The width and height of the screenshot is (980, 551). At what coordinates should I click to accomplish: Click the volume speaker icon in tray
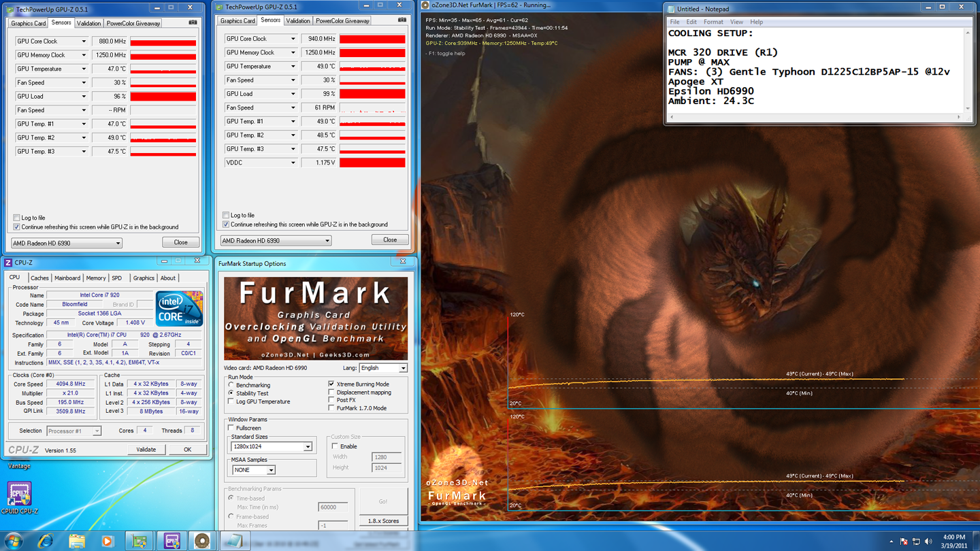point(928,541)
